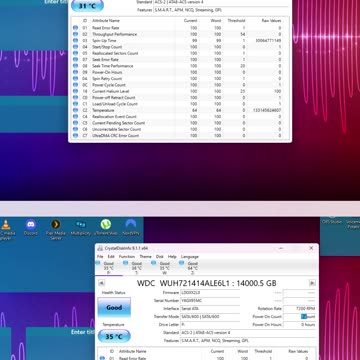360x360 pixels.
Task: Click the 'WDC WUH721414ALE6L1 : 14000.5 GB' title
Action: pyautogui.click(x=207, y=283)
